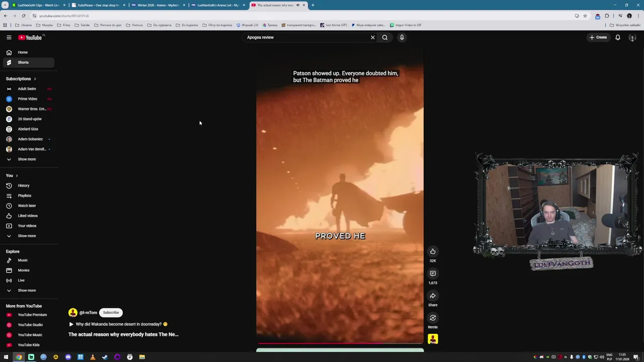Expand the You list with Show more
The height and width of the screenshot is (362, 644).
28,236
